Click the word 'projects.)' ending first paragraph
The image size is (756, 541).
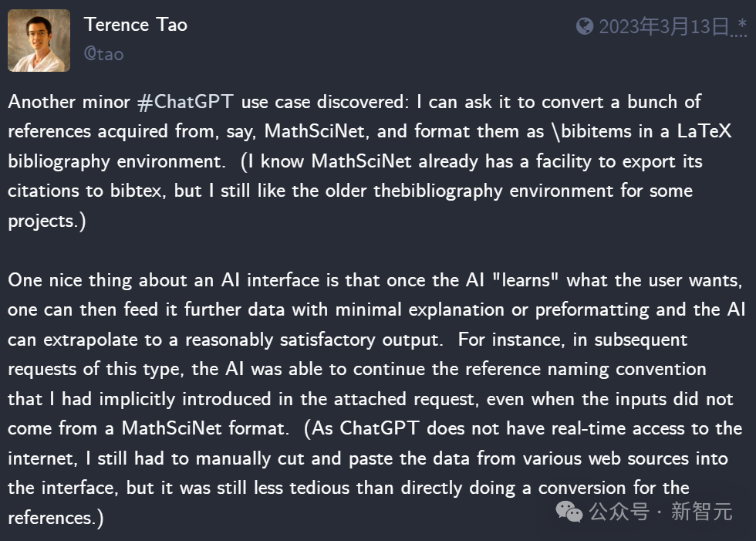tap(47, 221)
